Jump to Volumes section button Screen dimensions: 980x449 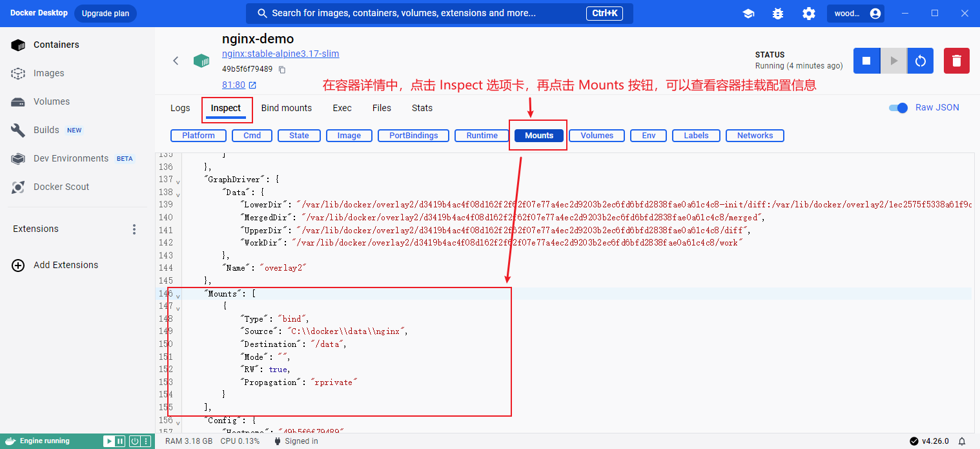pyautogui.click(x=597, y=136)
